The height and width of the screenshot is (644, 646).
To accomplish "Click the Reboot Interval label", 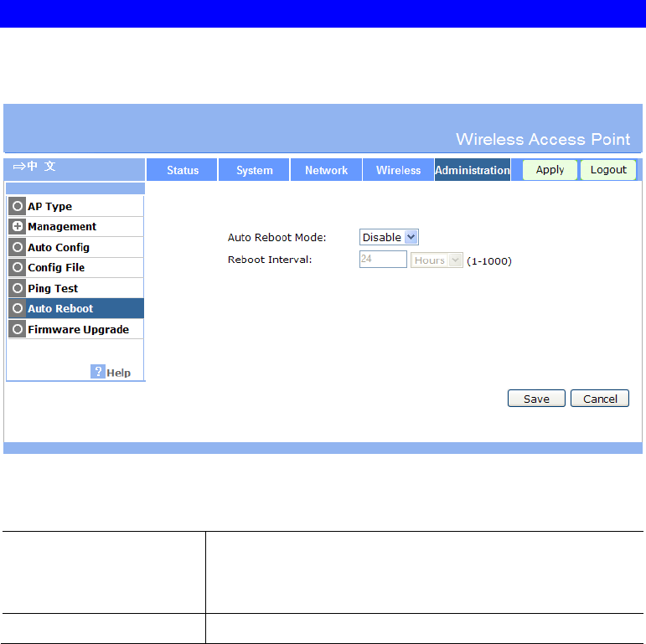I will (270, 260).
